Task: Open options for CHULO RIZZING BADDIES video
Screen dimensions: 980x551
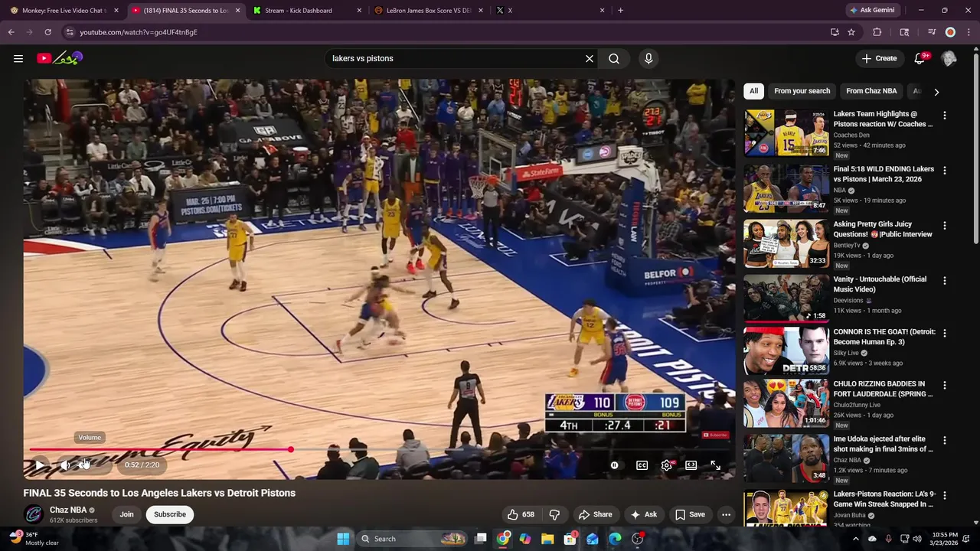Action: click(x=944, y=385)
